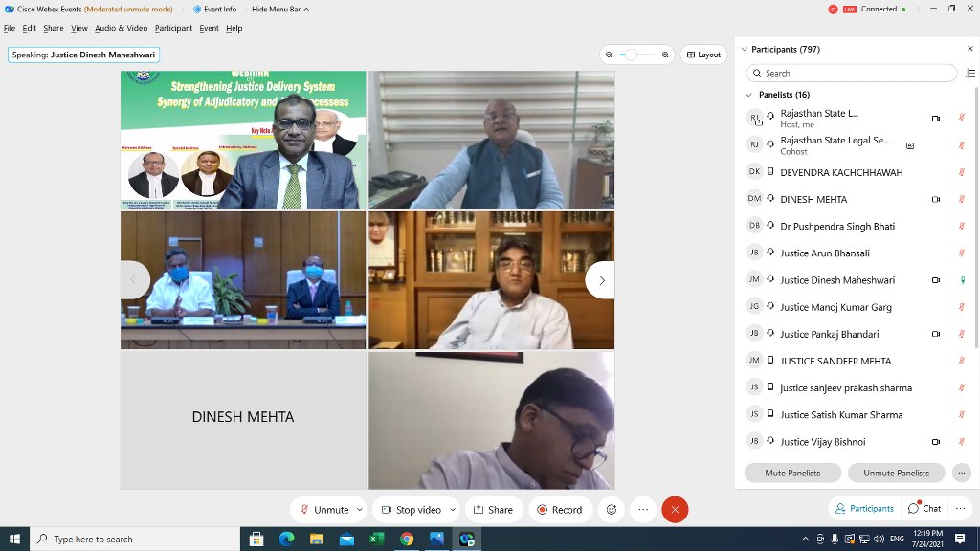
Task: Start recording with Record button
Action: click(559, 510)
